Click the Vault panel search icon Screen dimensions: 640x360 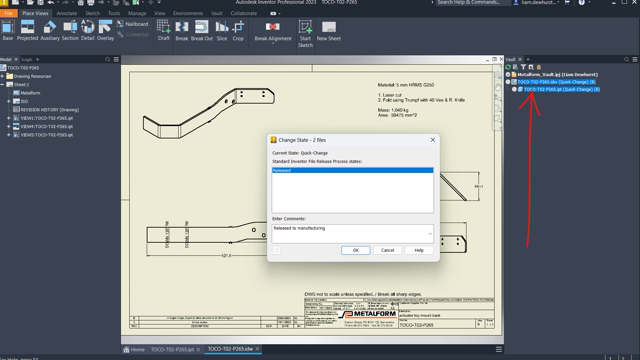tap(627, 60)
